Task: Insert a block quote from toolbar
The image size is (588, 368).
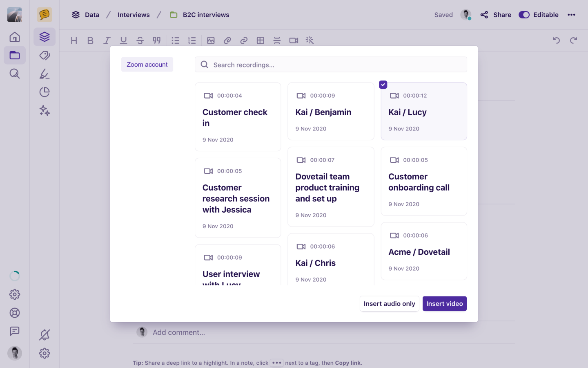Action: (156, 40)
